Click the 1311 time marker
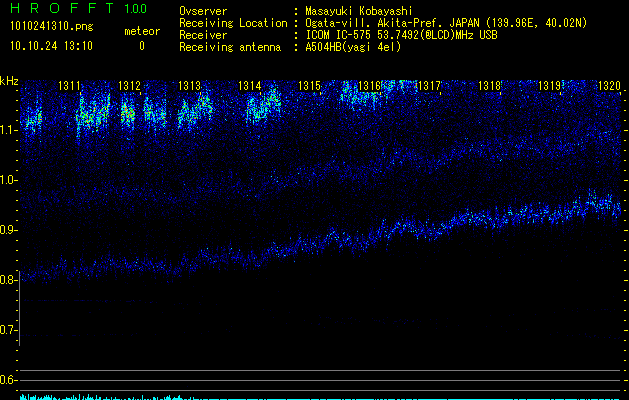Viewport: 629px width, 400px height. [x=70, y=87]
